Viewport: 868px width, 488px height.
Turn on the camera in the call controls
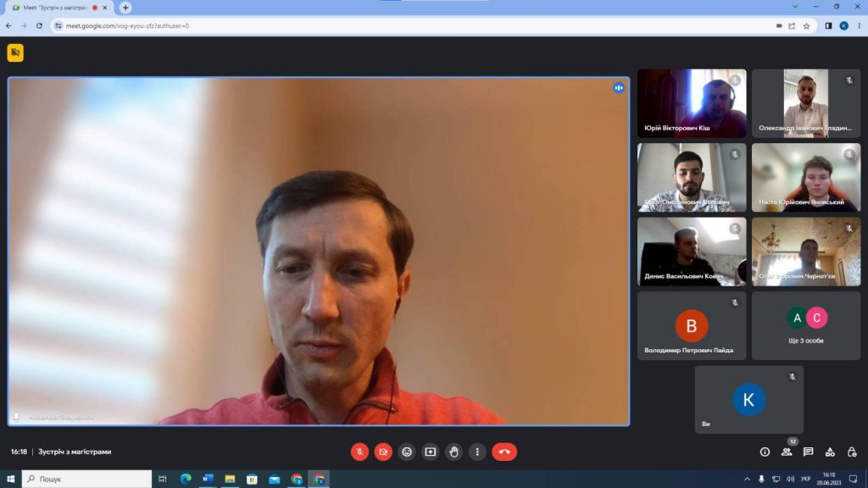383,452
